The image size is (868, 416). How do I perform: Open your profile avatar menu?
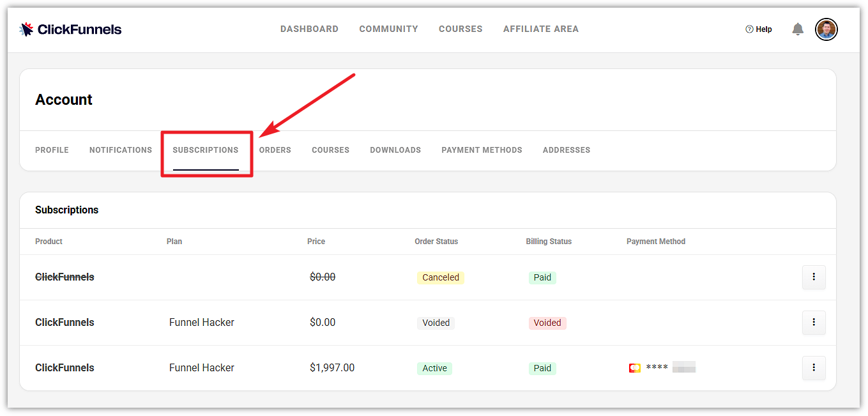[826, 29]
